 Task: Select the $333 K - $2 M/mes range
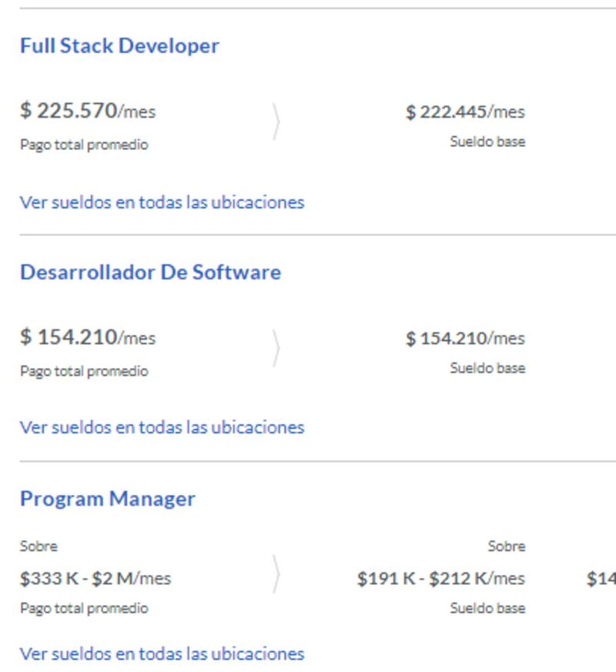[x=95, y=578]
